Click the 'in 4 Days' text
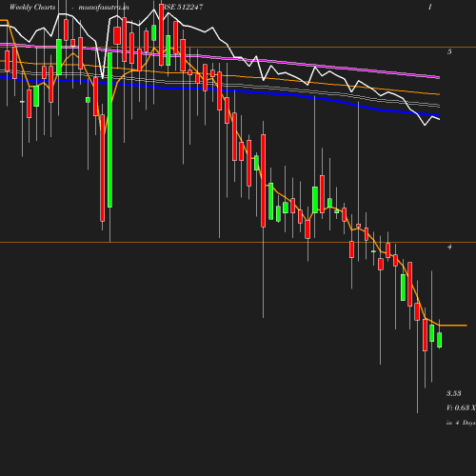 (461, 423)
